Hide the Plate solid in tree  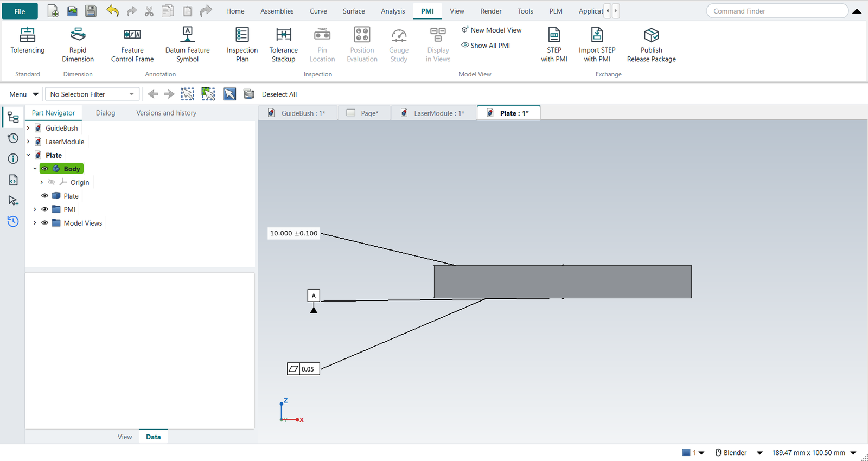pos(45,196)
